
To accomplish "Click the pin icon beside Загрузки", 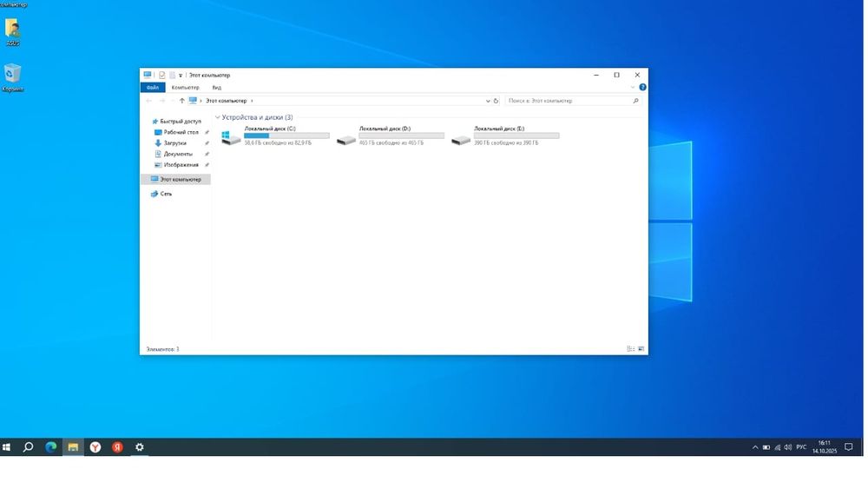I will point(207,143).
